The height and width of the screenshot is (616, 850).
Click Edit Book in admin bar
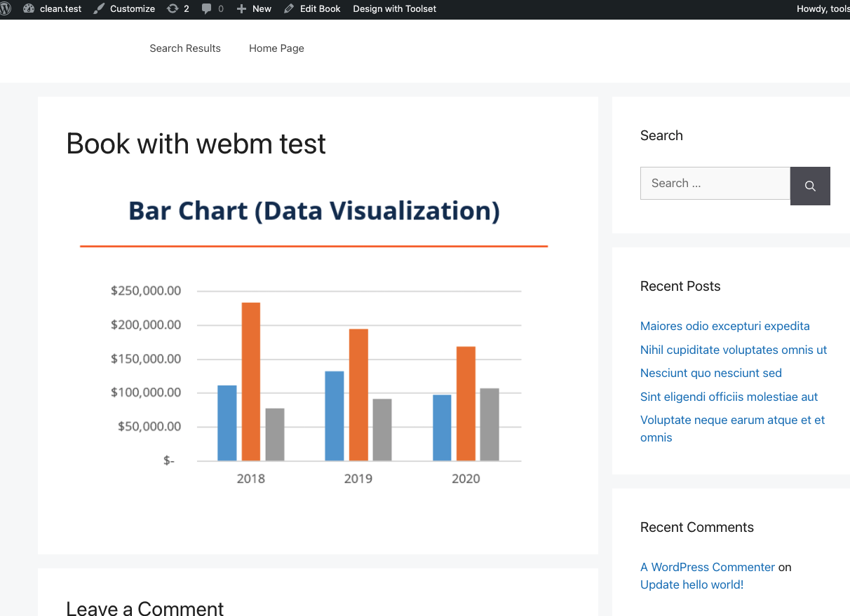tap(312, 9)
